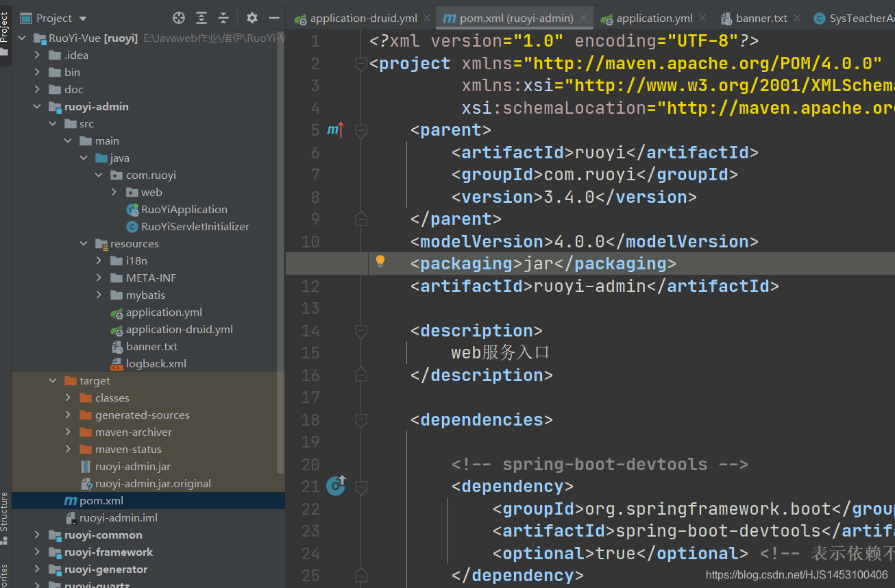Viewport: 895px width, 588px height.
Task: Click spring-boot-devtools artifactId text
Action: point(719,531)
